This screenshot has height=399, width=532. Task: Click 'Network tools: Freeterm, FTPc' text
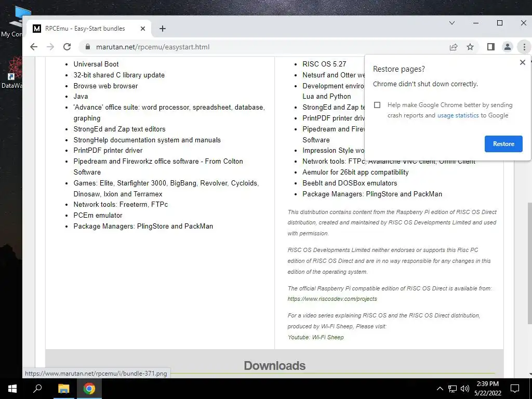pyautogui.click(x=121, y=204)
